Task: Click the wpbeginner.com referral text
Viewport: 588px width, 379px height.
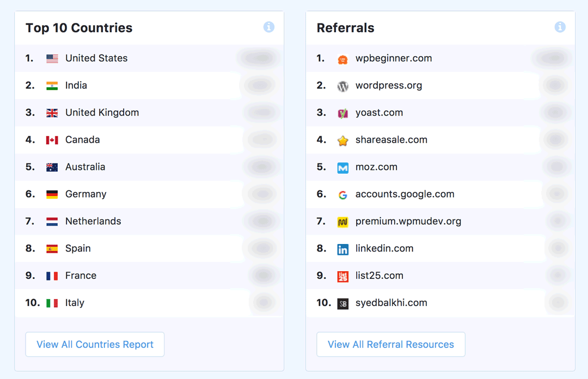Action: pos(394,58)
